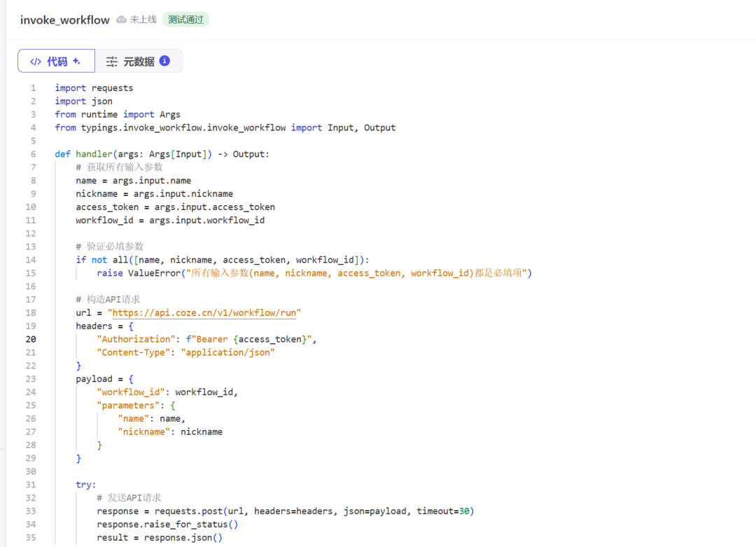Click the 测试通过 status badge
Viewport: 756px width, 547px height.
[x=185, y=20]
